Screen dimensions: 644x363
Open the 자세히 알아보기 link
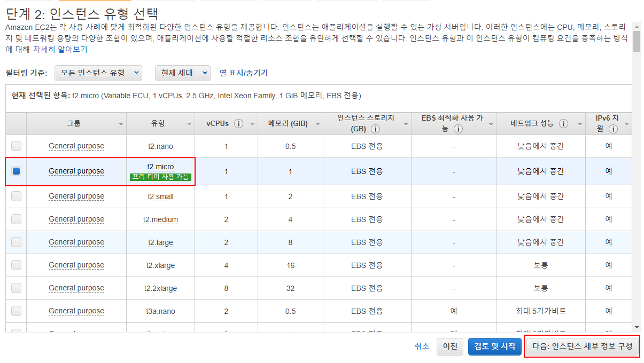coord(61,50)
